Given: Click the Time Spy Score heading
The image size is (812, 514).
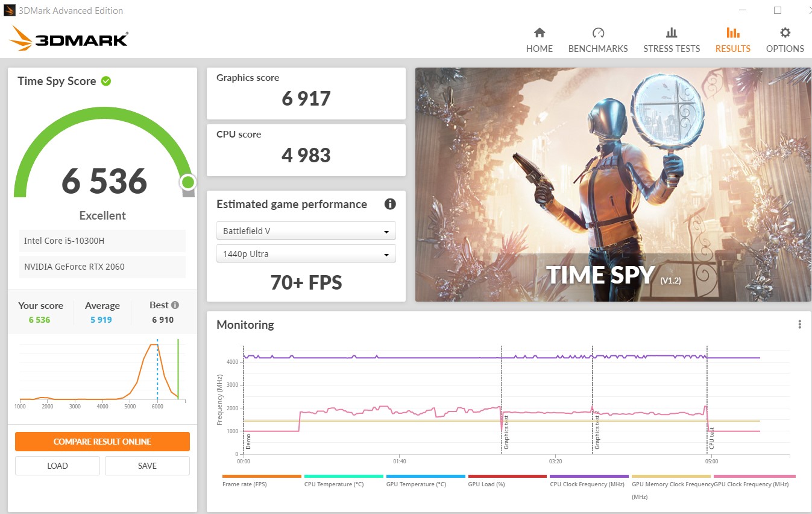Looking at the screenshot, I should (57, 81).
